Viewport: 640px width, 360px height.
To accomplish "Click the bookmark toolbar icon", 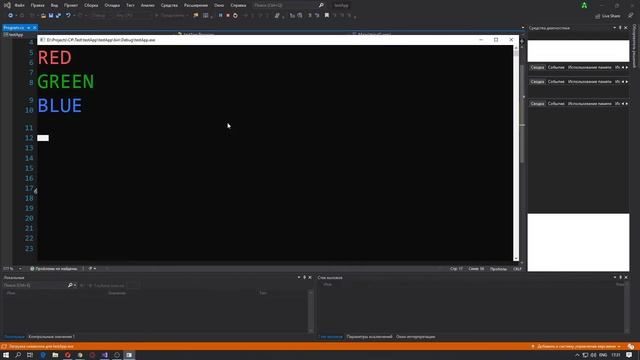I will [327, 16].
